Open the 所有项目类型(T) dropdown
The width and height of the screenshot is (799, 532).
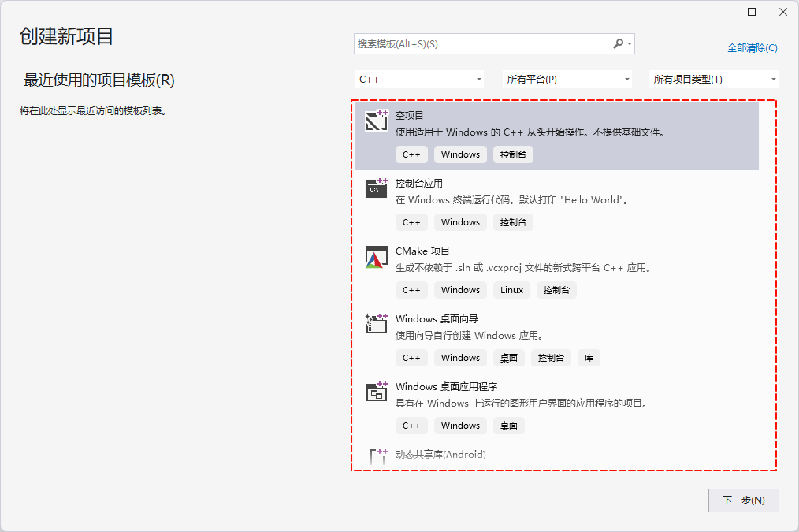714,80
